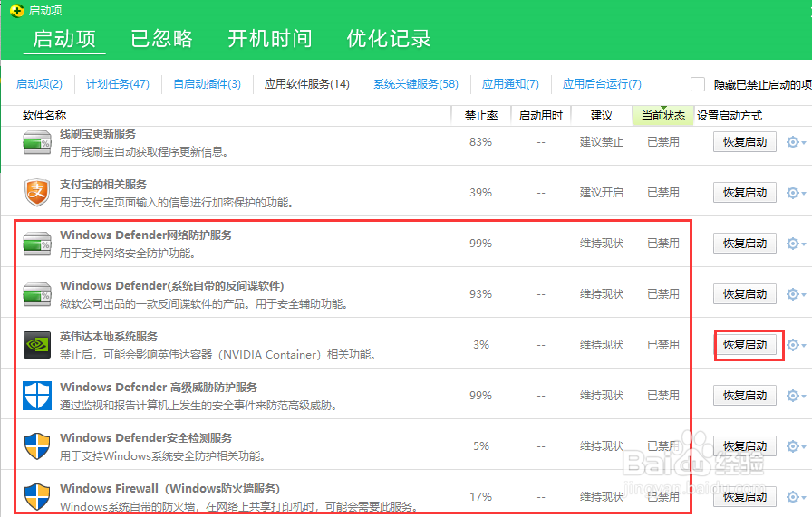Click 维持现状 suggestion for 英伟达本地系统服务

(601, 345)
